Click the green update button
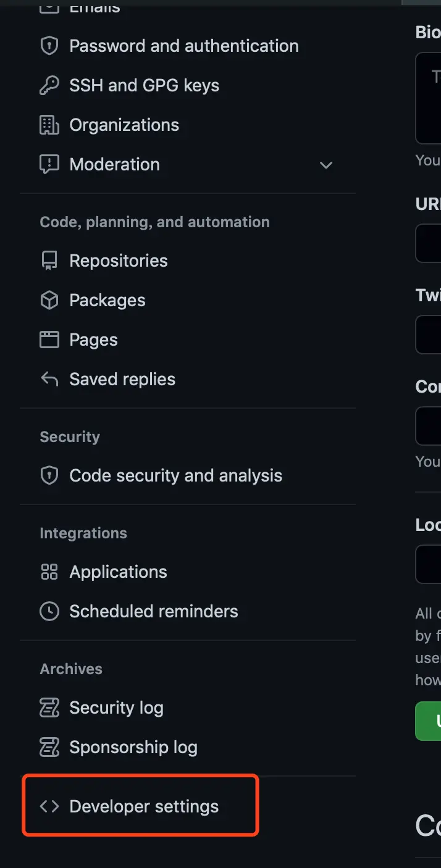Viewport: 441px width, 868px height. [x=429, y=720]
